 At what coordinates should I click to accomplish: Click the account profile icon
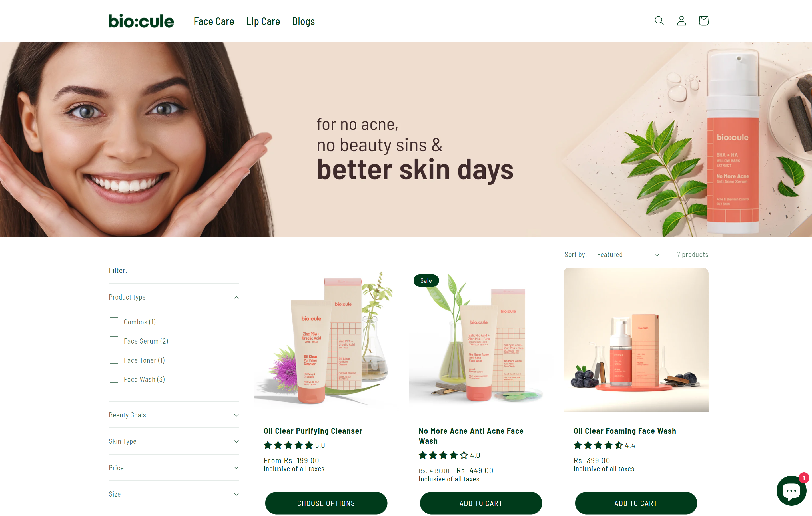681,21
